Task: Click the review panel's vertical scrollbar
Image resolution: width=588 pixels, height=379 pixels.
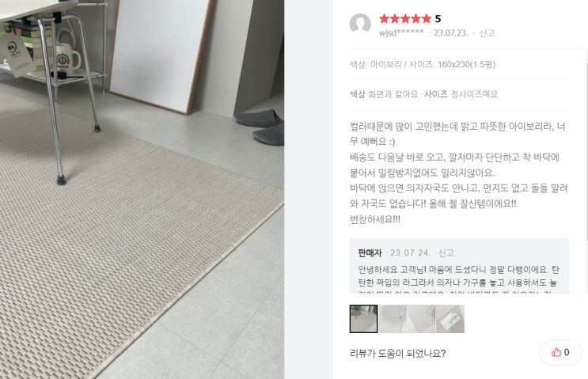Action: (x=586, y=146)
